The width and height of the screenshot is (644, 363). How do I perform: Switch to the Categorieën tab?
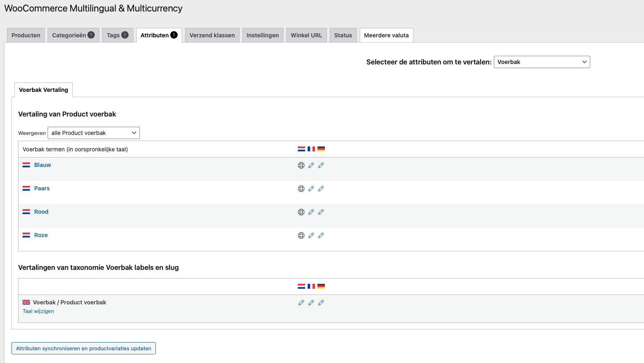[73, 35]
